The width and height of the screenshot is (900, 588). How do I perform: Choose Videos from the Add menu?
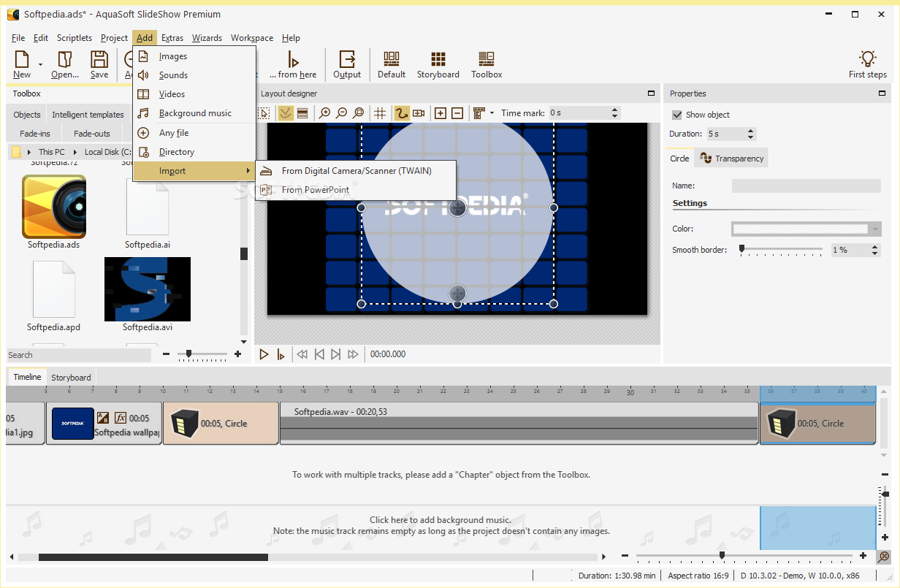[194, 94]
